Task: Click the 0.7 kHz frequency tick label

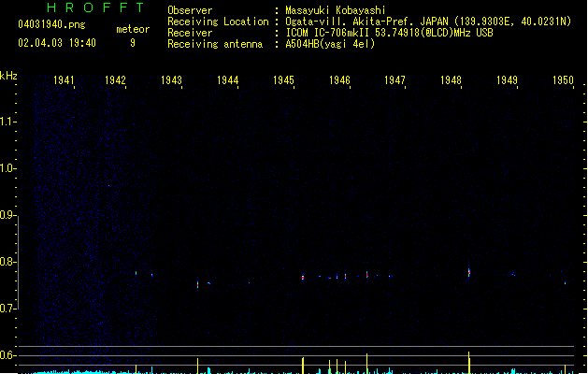Action: tap(7, 309)
